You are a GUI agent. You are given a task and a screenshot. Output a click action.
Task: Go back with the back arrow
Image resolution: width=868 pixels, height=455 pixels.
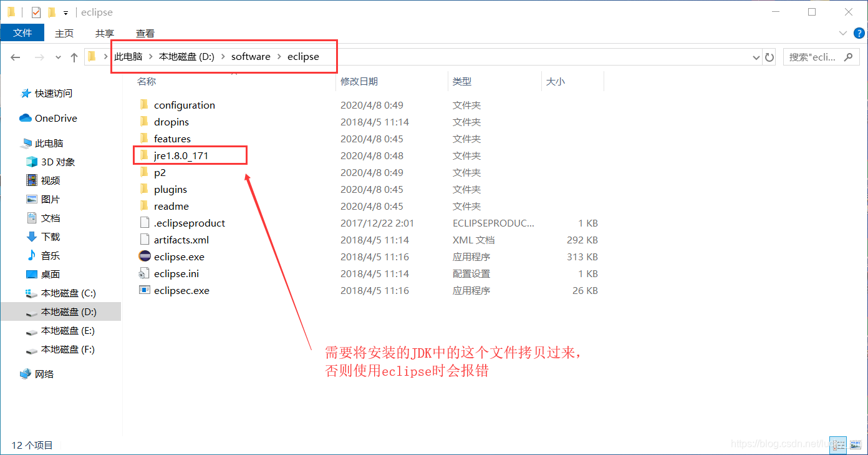[x=16, y=57]
